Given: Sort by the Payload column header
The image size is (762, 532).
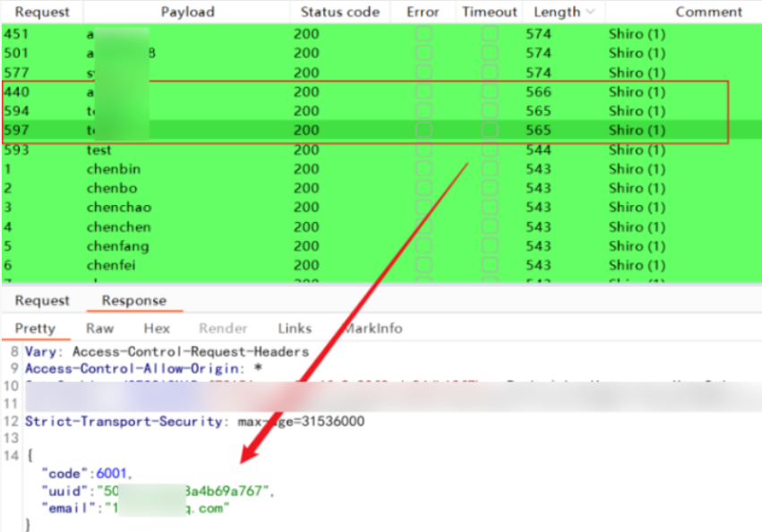Looking at the screenshot, I should tap(187, 12).
